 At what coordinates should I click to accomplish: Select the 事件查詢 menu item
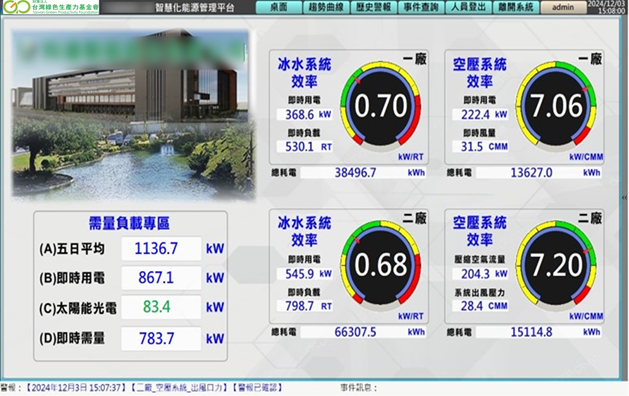click(421, 7)
